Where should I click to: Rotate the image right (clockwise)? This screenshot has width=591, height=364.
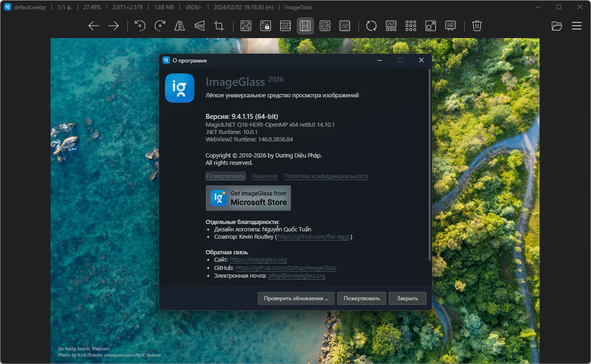(x=160, y=26)
